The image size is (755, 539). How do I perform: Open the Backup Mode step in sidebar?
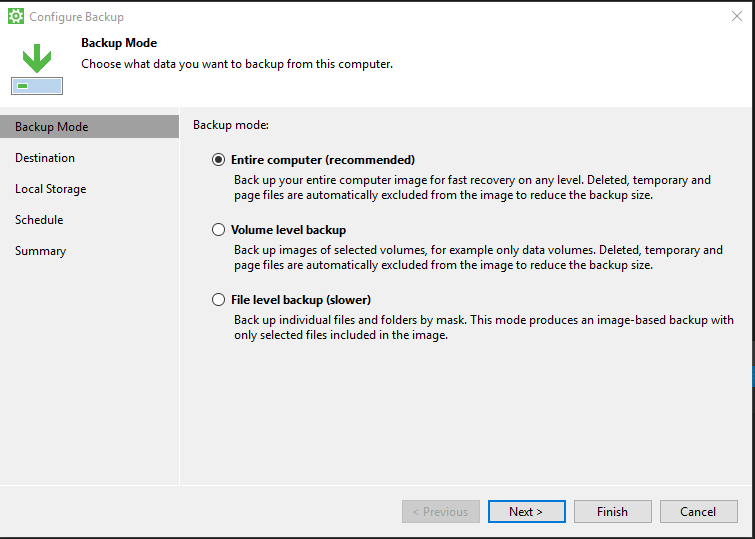[x=52, y=127]
